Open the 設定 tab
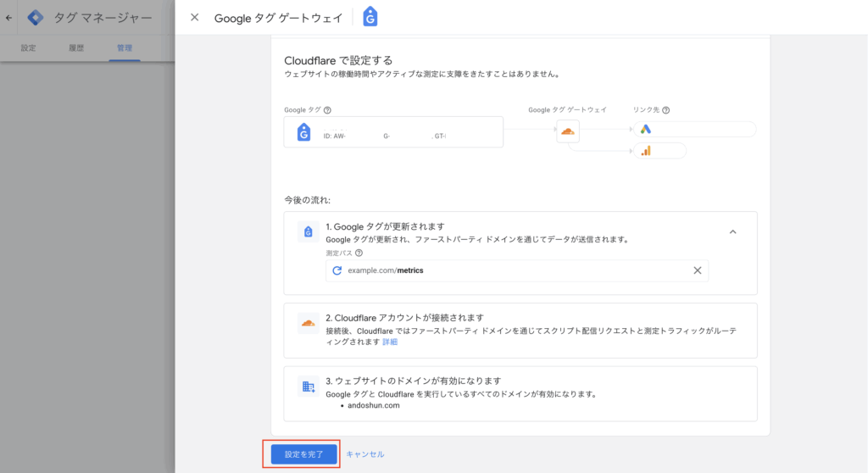 pos(28,48)
